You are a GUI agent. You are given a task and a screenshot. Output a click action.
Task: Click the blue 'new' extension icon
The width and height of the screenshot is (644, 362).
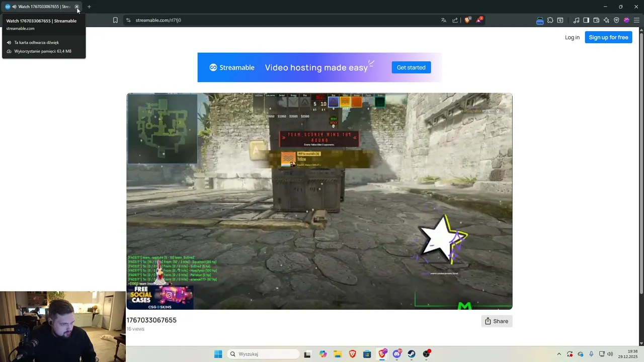click(x=540, y=21)
